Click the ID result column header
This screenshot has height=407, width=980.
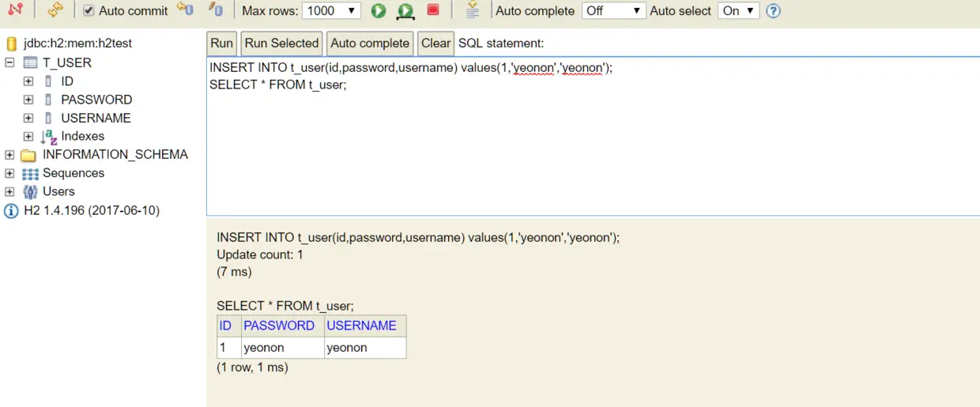point(229,326)
